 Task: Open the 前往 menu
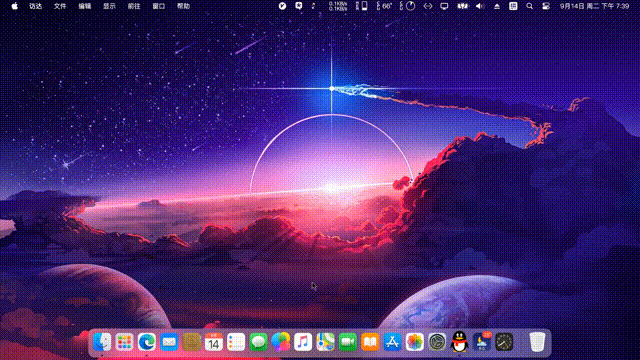(134, 6)
